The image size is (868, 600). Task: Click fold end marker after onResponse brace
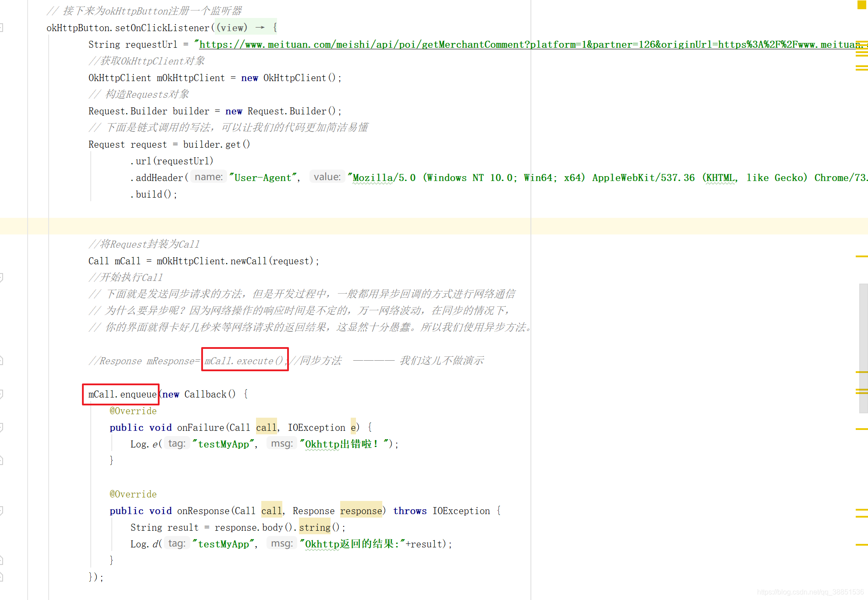click(1, 560)
